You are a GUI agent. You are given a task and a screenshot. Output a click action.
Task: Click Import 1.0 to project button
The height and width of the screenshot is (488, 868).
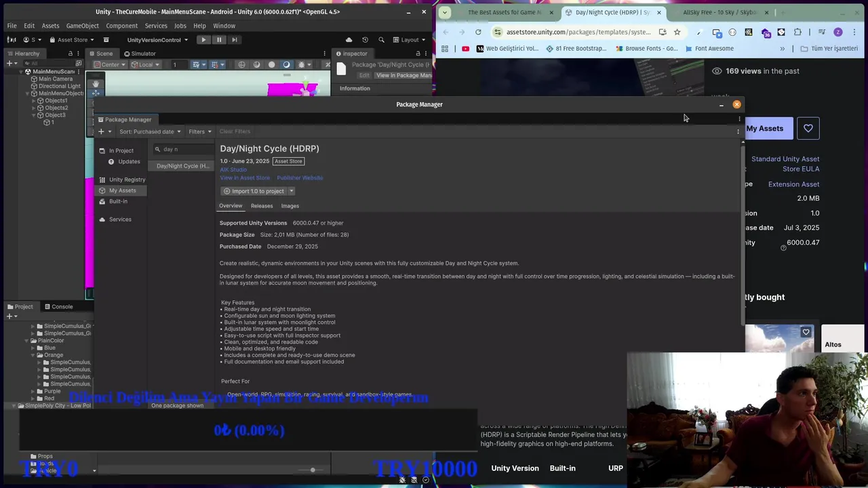coord(254,191)
